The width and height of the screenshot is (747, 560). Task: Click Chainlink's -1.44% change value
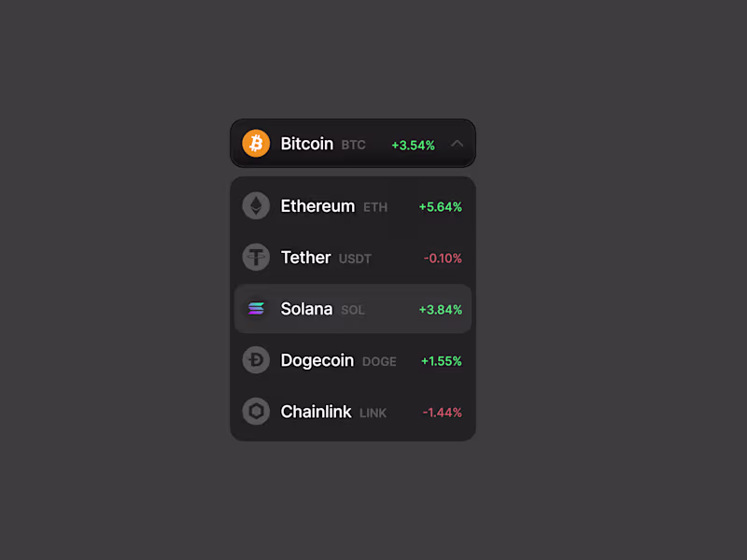(x=443, y=413)
